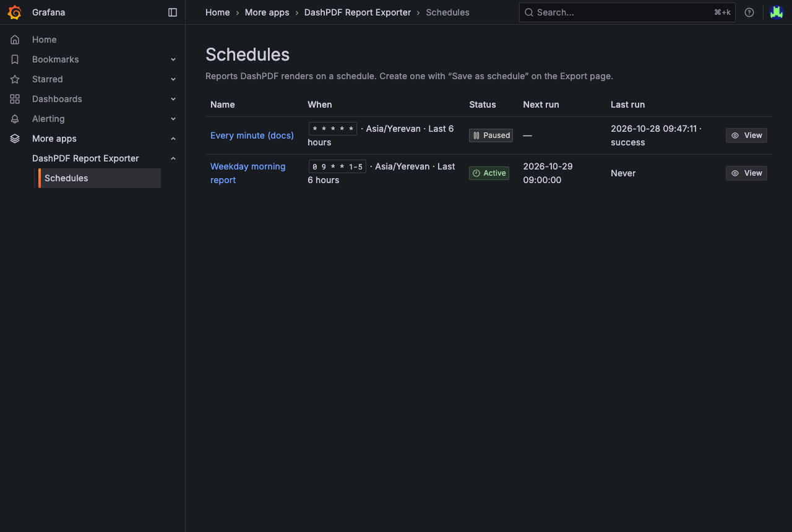The image size is (792, 532).
Task: Expand the Starred section chevron
Action: pyautogui.click(x=173, y=79)
